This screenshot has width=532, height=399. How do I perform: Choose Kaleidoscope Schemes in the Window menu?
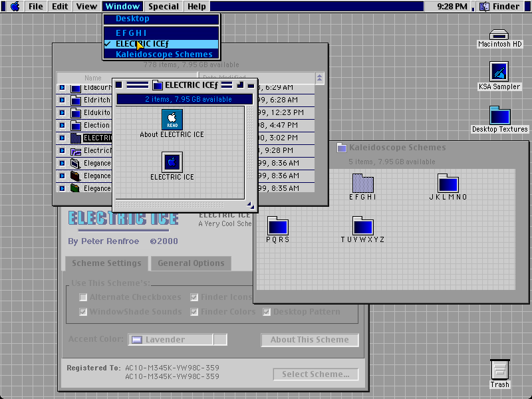162,55
